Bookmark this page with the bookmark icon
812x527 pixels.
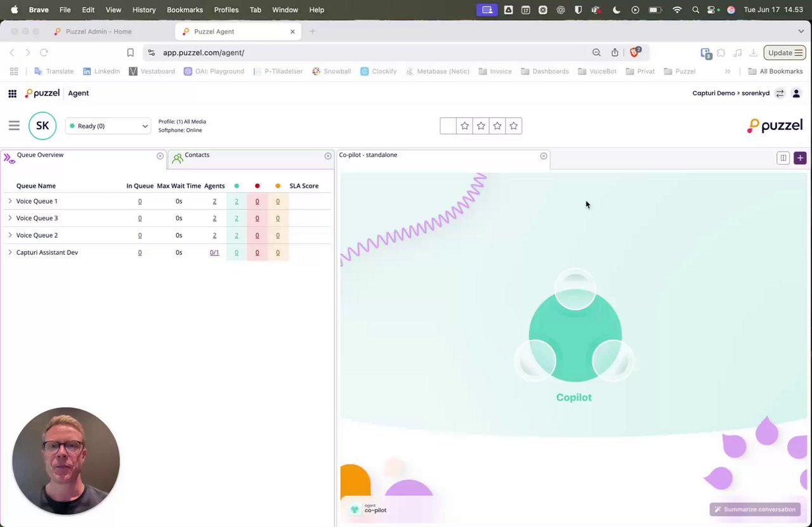(130, 53)
